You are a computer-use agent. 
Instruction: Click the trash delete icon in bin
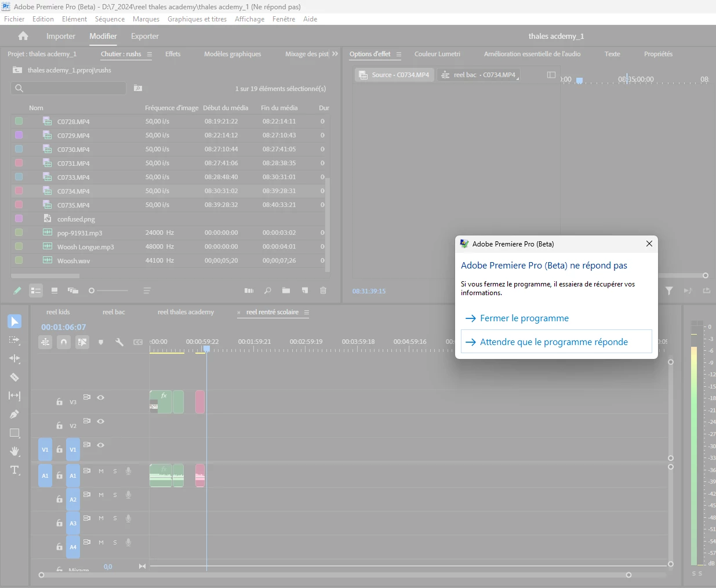coord(324,291)
